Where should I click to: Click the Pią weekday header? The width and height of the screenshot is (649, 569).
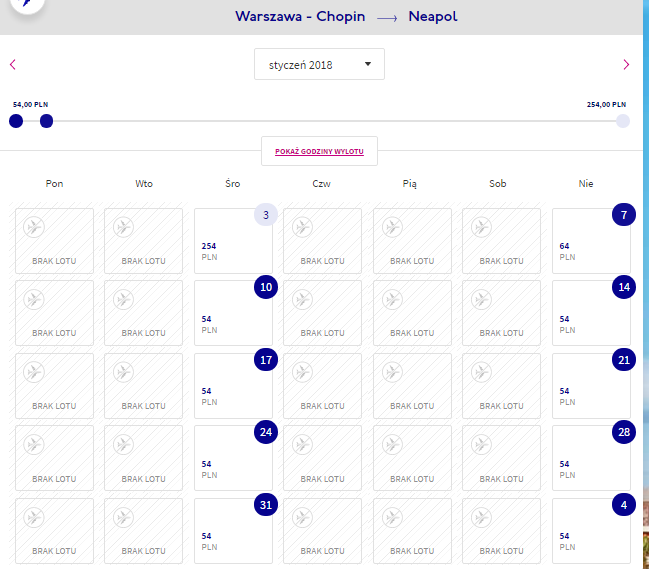(x=409, y=183)
